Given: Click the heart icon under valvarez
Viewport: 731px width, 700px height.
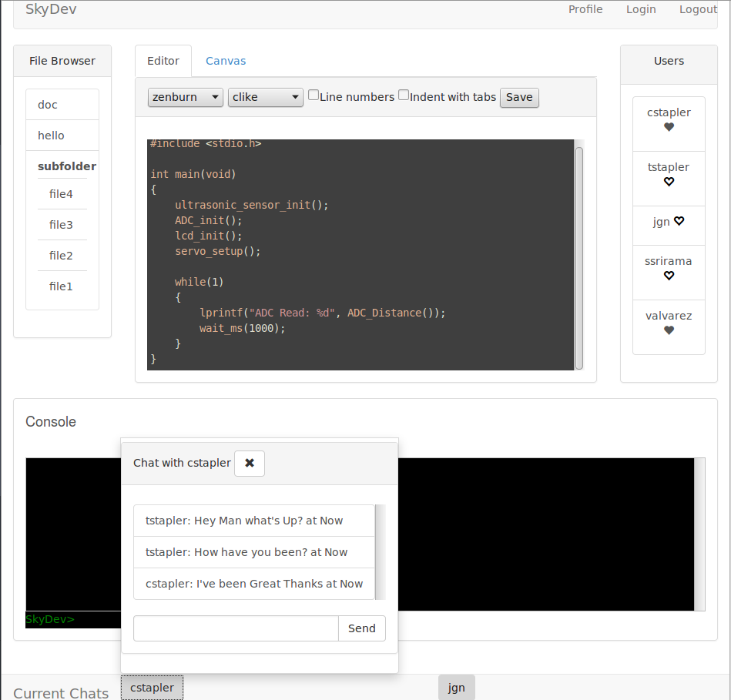Looking at the screenshot, I should (x=669, y=330).
